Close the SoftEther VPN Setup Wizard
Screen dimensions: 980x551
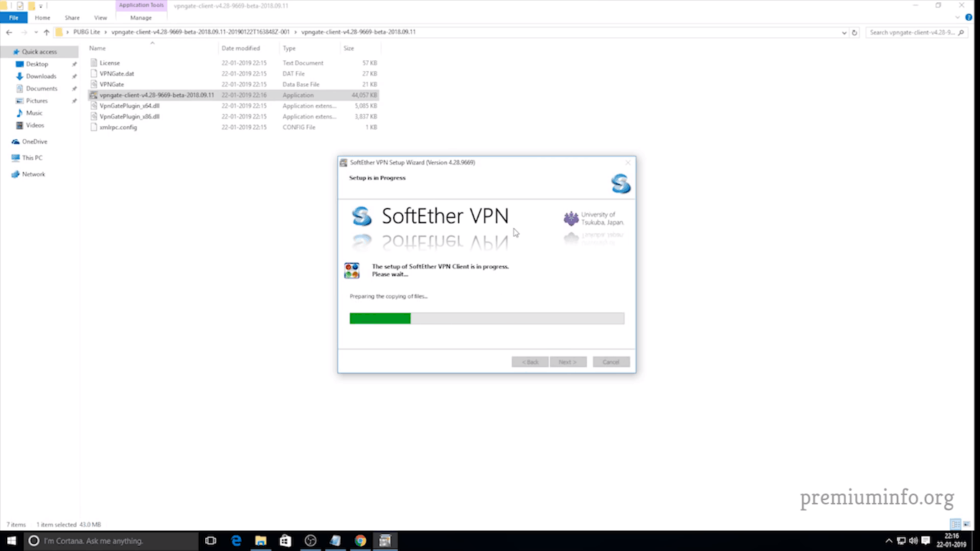628,163
